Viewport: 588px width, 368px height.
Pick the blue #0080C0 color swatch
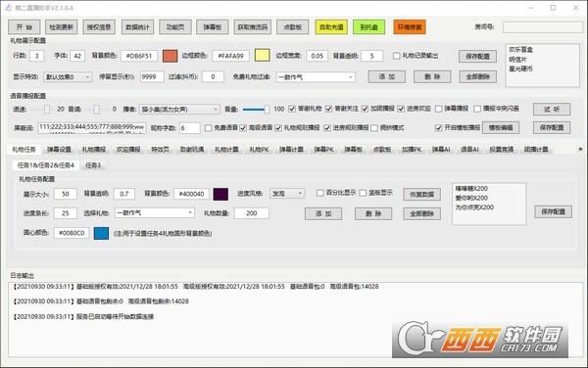tap(101, 233)
